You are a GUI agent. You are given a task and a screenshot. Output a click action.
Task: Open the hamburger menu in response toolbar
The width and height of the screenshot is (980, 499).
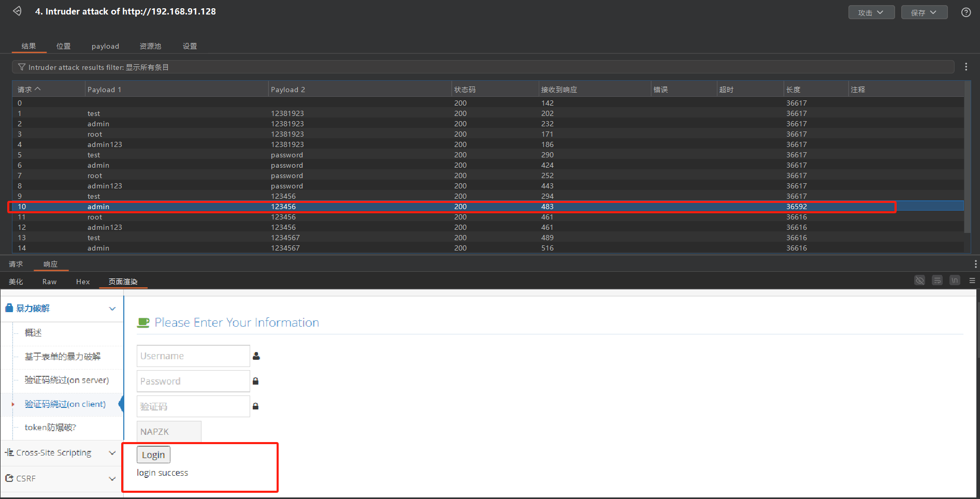(x=972, y=281)
